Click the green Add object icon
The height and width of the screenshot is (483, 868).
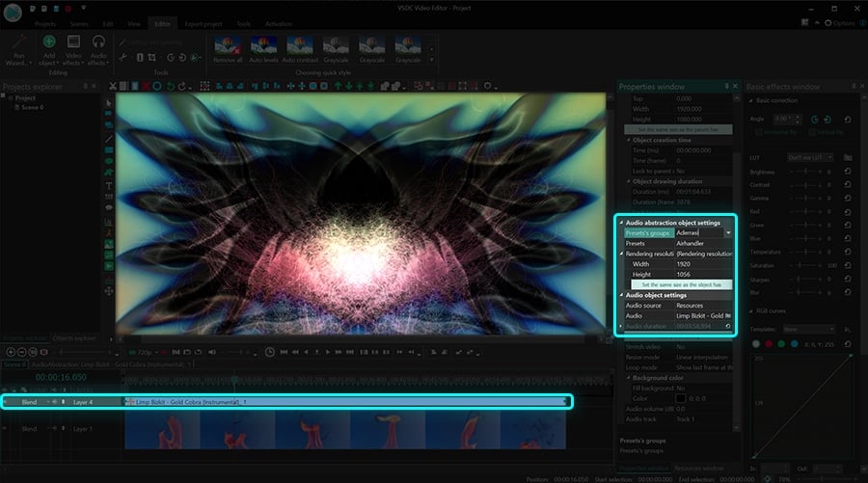coord(49,41)
